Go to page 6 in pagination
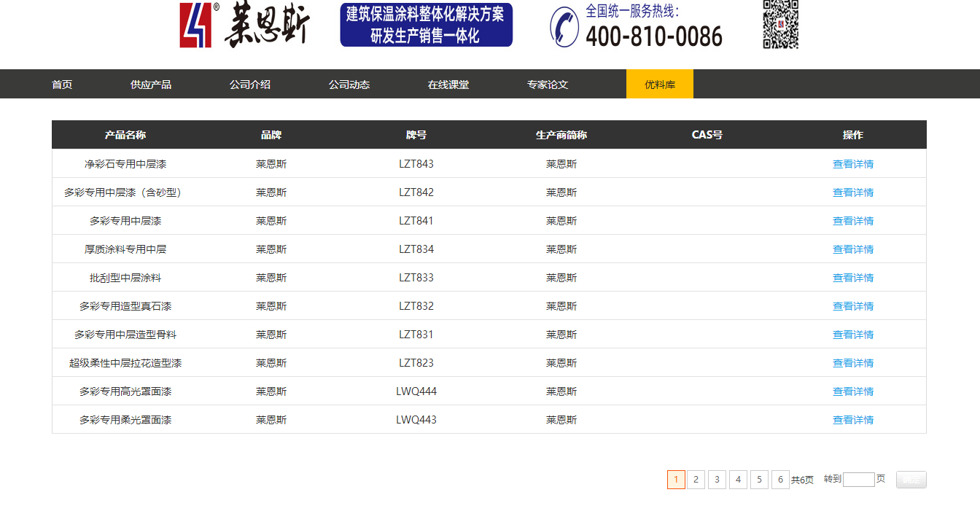 tap(780, 480)
